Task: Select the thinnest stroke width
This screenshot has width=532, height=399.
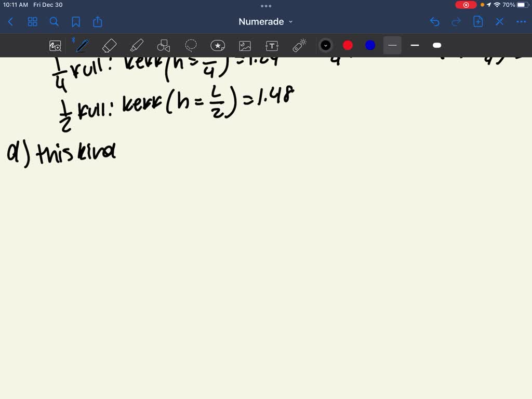Action: pyautogui.click(x=392, y=46)
